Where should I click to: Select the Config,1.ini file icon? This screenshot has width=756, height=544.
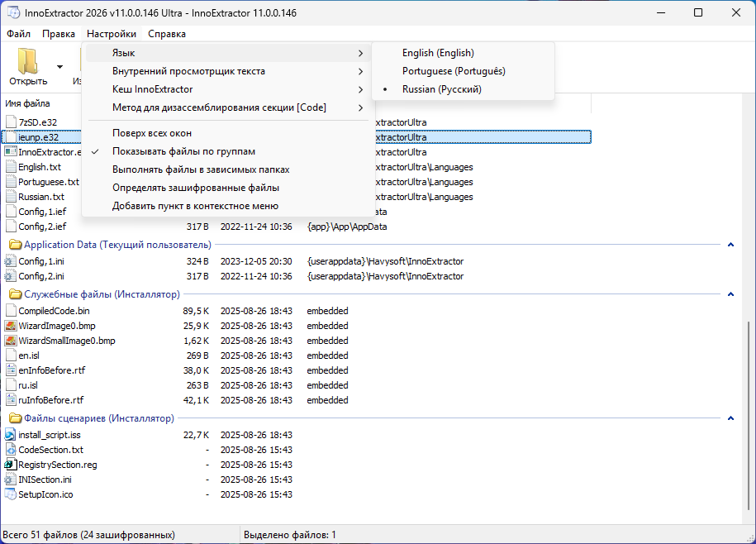click(11, 261)
